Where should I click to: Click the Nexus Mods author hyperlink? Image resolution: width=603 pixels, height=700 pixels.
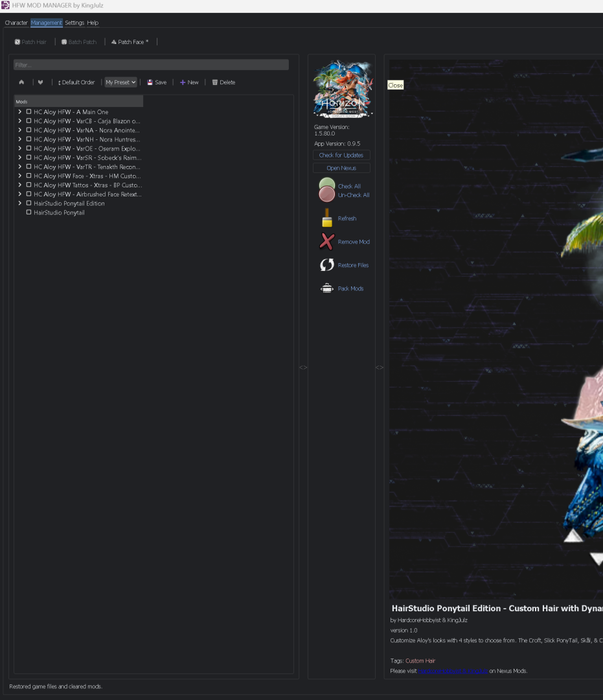(x=453, y=671)
